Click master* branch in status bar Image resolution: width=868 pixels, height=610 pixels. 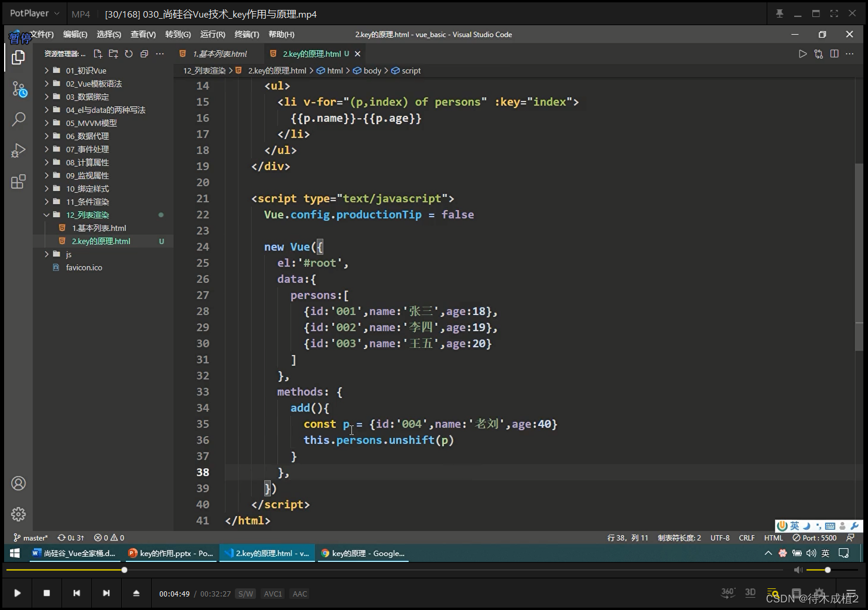coord(30,537)
